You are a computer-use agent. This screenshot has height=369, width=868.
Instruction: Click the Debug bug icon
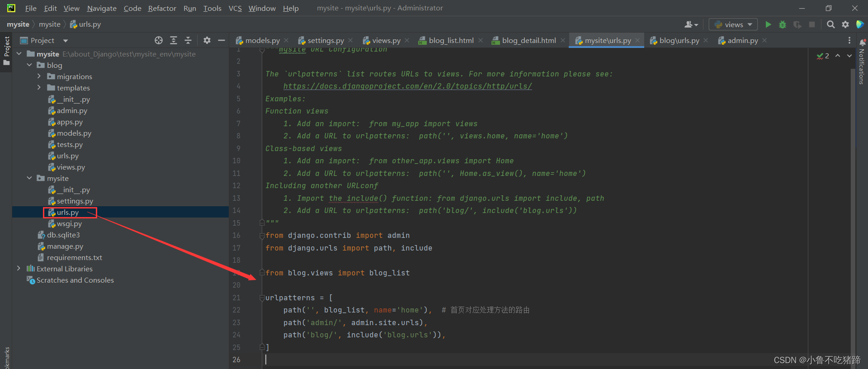[x=783, y=24]
